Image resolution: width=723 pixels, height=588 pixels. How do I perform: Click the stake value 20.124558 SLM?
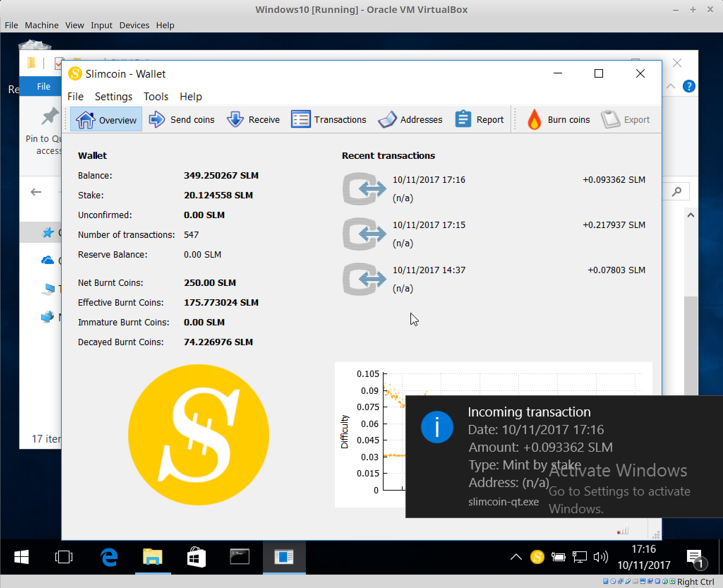click(218, 195)
